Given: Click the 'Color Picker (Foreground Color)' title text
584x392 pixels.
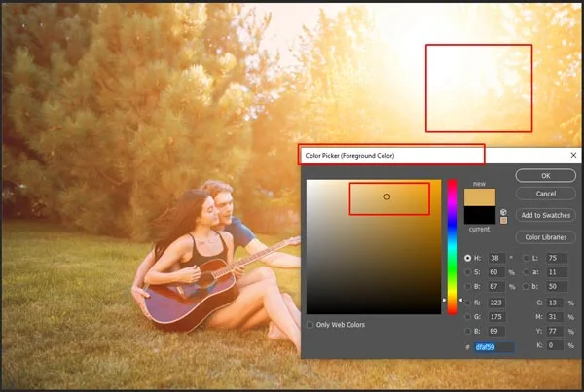Looking at the screenshot, I should pyautogui.click(x=349, y=156).
